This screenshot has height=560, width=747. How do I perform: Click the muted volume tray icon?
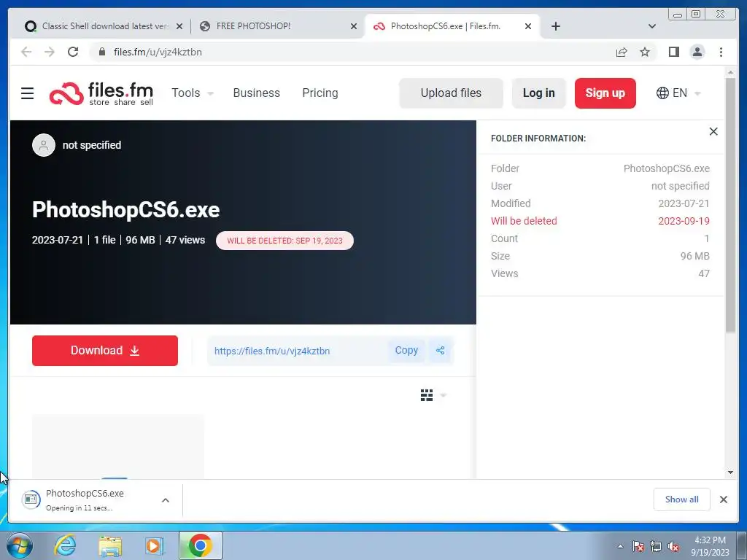click(x=673, y=546)
